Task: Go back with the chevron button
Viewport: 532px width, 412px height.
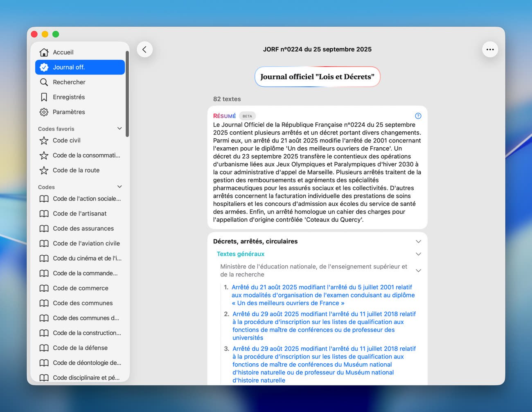Action: pos(144,50)
